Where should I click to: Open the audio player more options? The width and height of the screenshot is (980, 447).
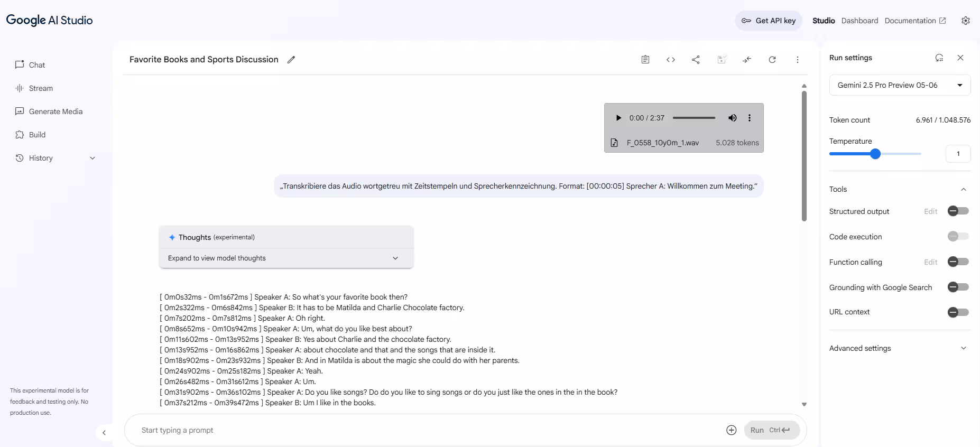click(x=750, y=118)
